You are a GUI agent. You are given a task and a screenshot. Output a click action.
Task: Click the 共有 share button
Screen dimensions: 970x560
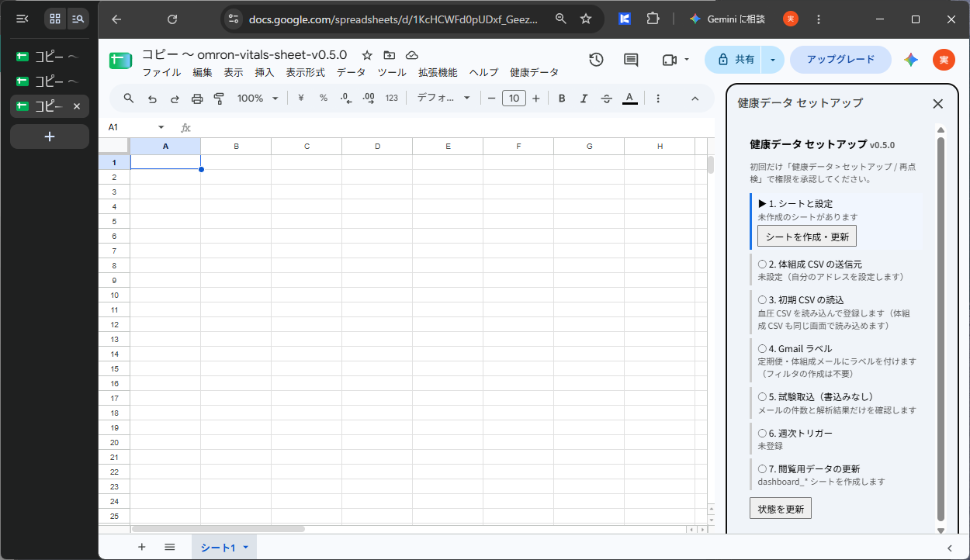(734, 60)
